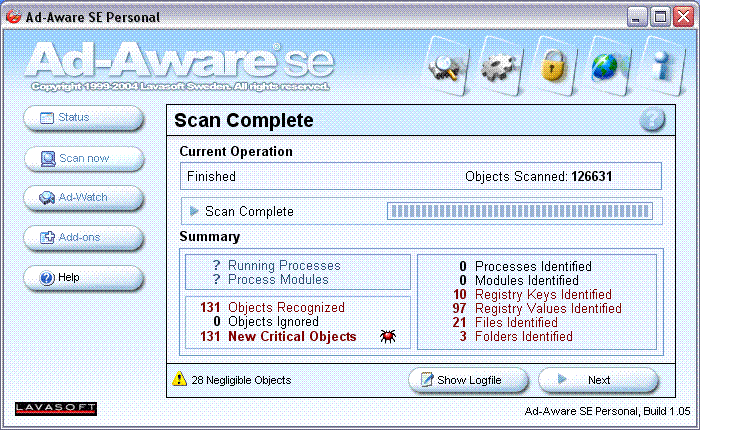Image resolution: width=737 pixels, height=430 pixels.
Task: Show Logfile of the scan
Action: [468, 380]
